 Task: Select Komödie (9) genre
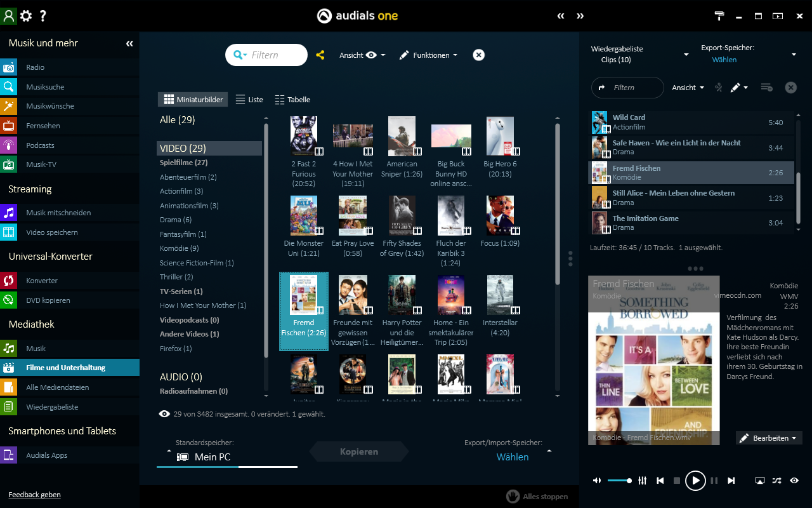179,248
